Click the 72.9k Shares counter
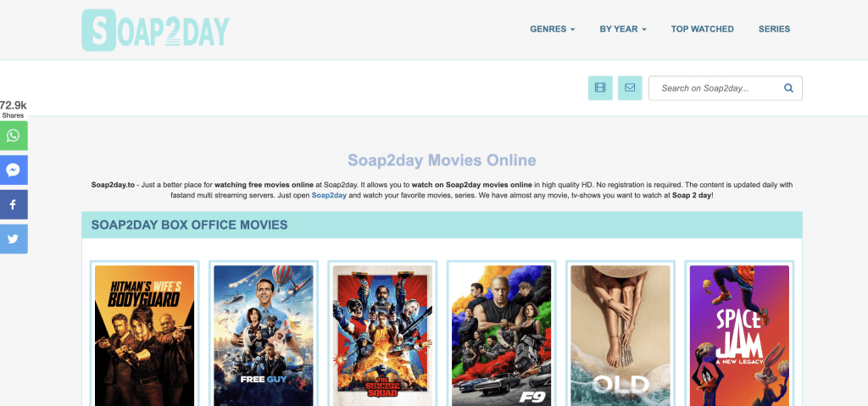Image resolution: width=868 pixels, height=406 pixels. click(x=14, y=109)
